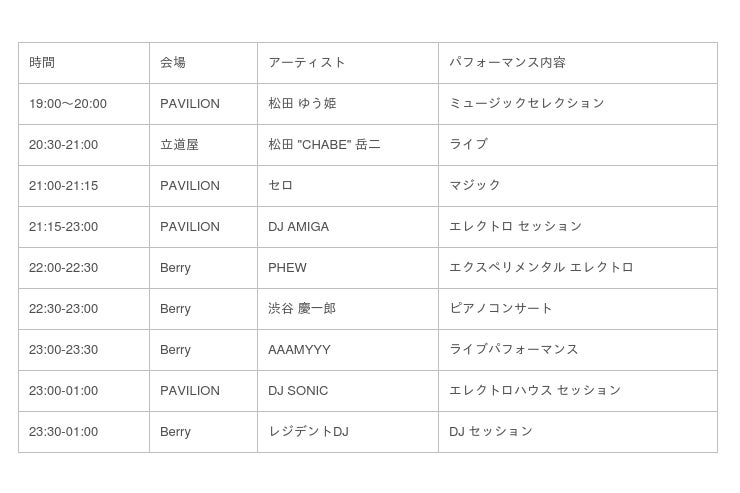Select artist 松田 "CHABE" 岳二
Image resolution: width=740 pixels, height=493 pixels.
point(324,145)
